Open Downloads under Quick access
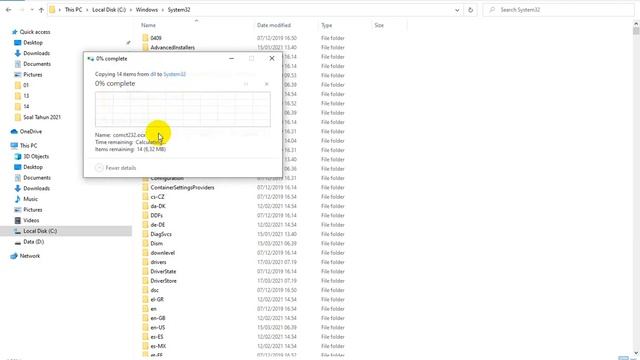Image resolution: width=640 pixels, height=360 pixels. [x=36, y=53]
